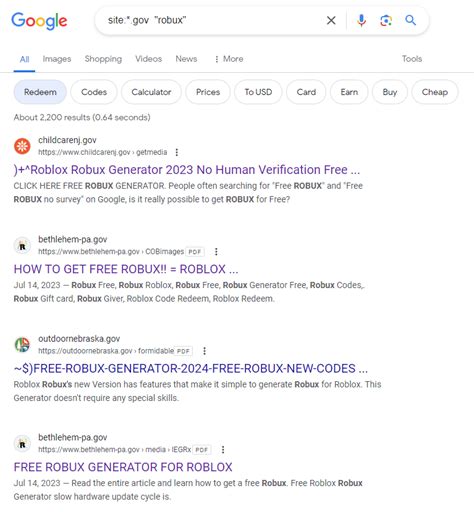Open options menu for outdoornebraska.gov result
This screenshot has height=512, width=474.
click(204, 351)
